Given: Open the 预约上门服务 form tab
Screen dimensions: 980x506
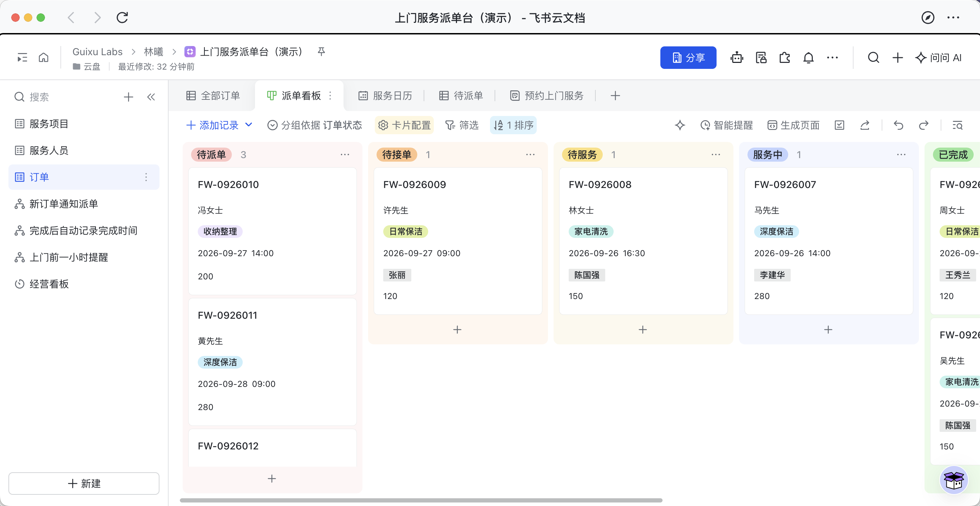Looking at the screenshot, I should point(547,96).
